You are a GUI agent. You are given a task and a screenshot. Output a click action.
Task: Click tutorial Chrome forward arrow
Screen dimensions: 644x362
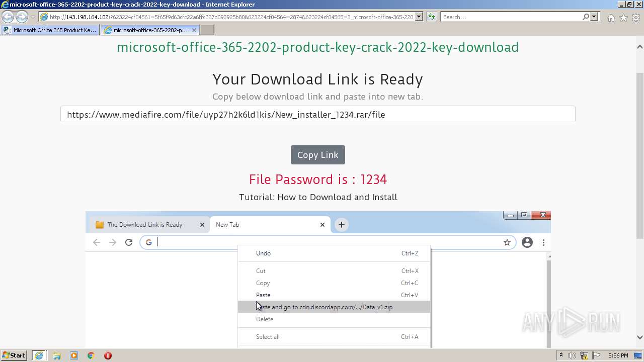(113, 242)
